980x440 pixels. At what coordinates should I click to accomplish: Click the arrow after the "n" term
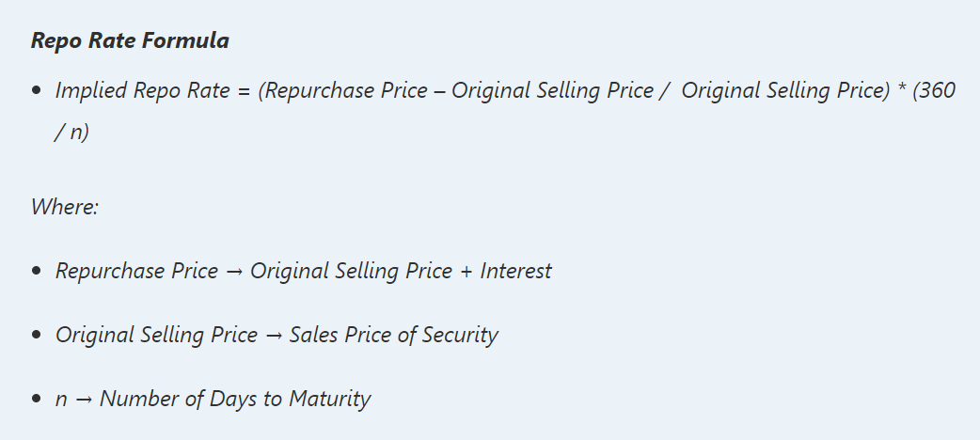tap(84, 400)
